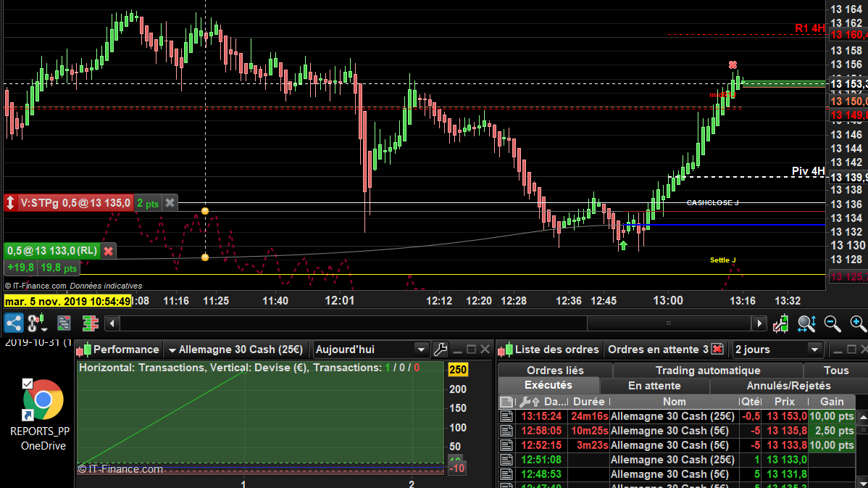Open details icon for the 13:15:24 order
Image resolution: width=868 pixels, height=488 pixels.
pos(506,416)
